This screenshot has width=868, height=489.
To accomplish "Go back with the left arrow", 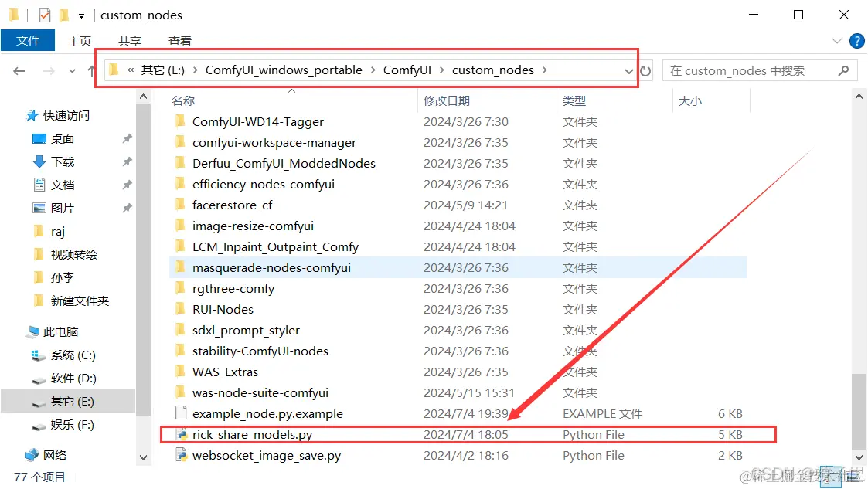I will tap(19, 71).
